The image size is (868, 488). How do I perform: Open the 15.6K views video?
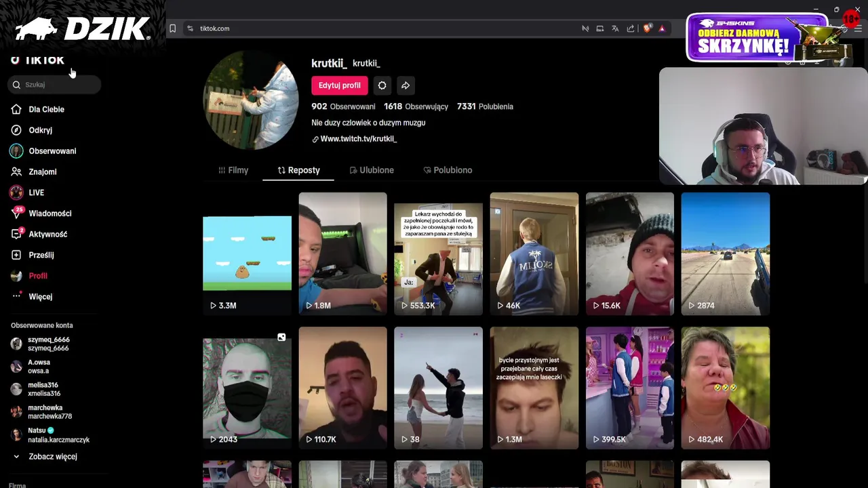(629, 254)
